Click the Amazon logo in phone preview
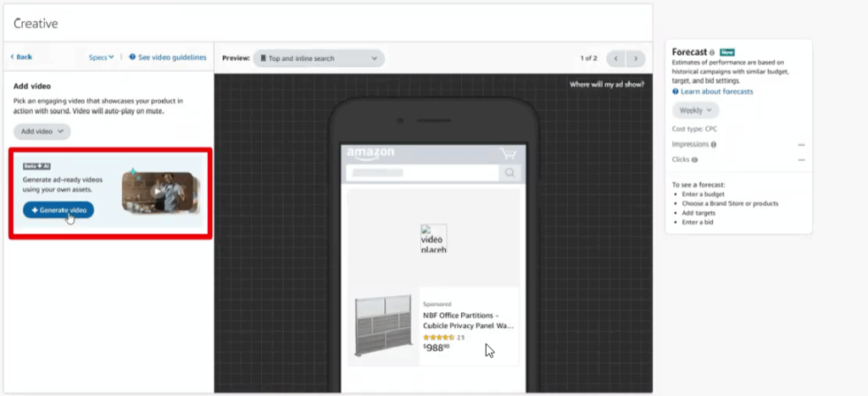The height and width of the screenshot is (396, 868). (x=371, y=154)
